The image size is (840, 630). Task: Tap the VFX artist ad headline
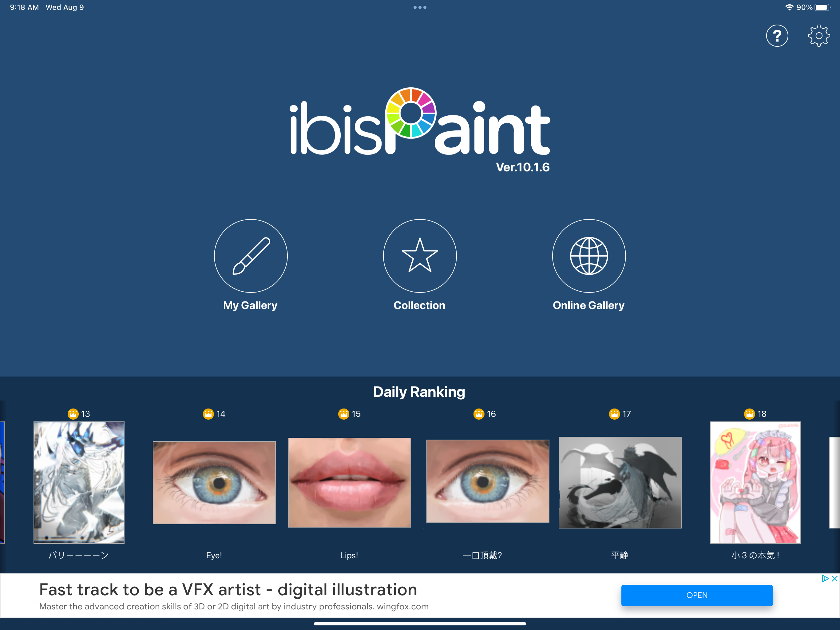point(228,590)
